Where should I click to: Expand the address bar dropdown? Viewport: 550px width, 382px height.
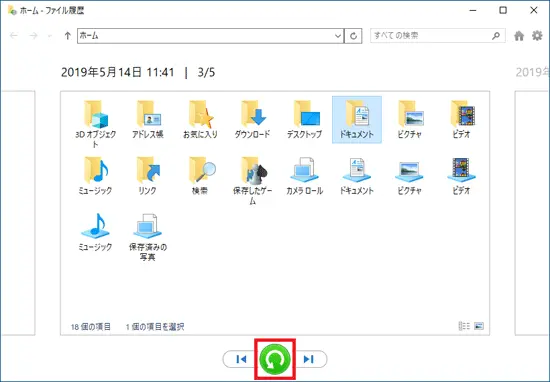point(338,36)
